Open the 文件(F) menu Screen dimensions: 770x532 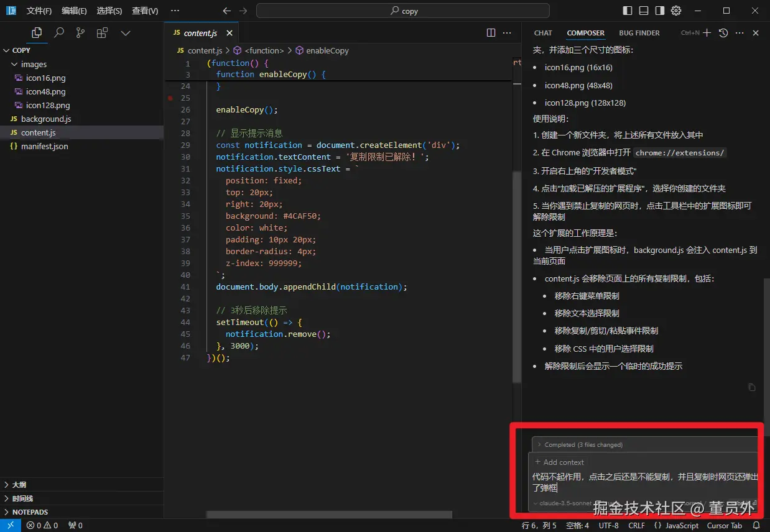[x=39, y=11]
